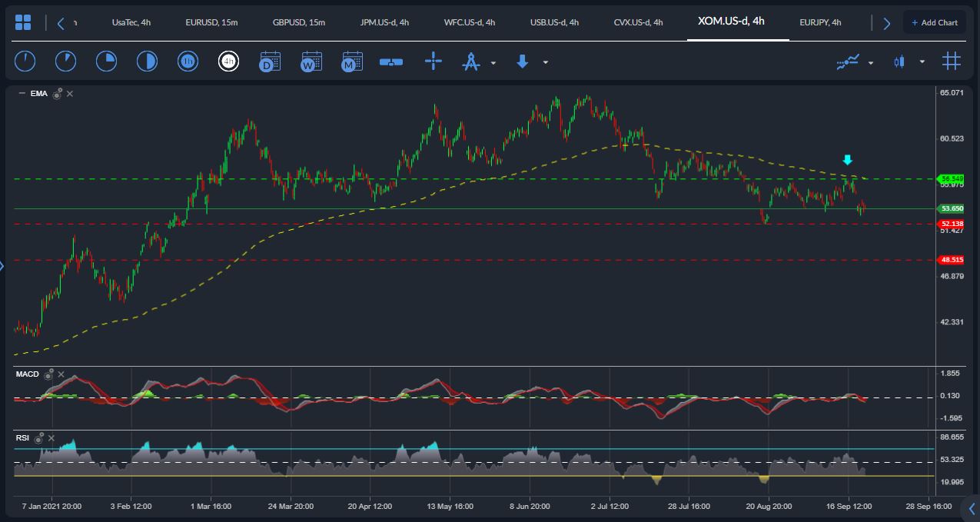
Task: Switch to the daily calendar timeframe
Action: [x=270, y=62]
